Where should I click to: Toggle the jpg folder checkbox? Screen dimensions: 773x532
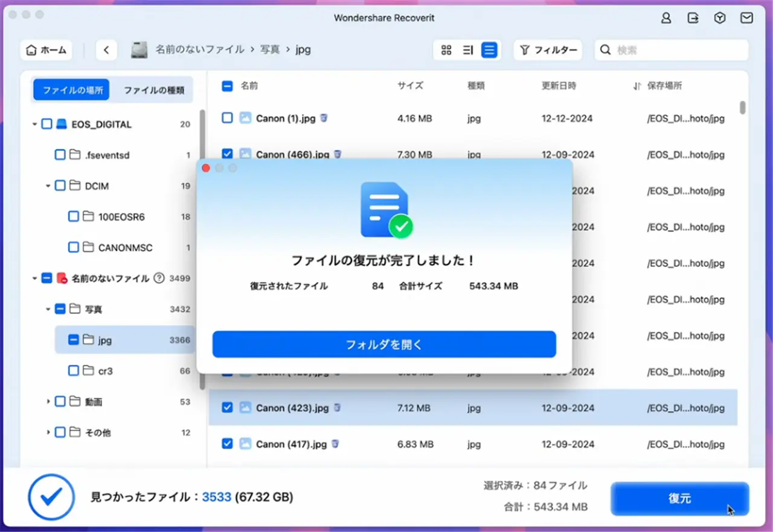[73, 340]
